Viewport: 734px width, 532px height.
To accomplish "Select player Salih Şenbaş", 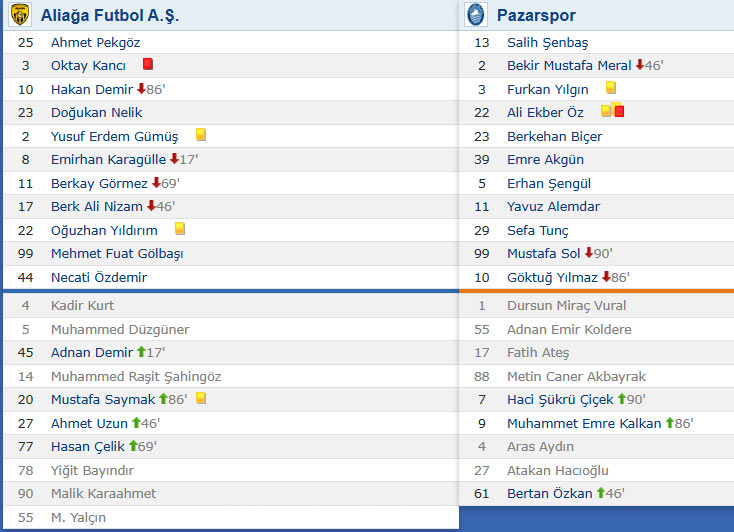I will 547,42.
